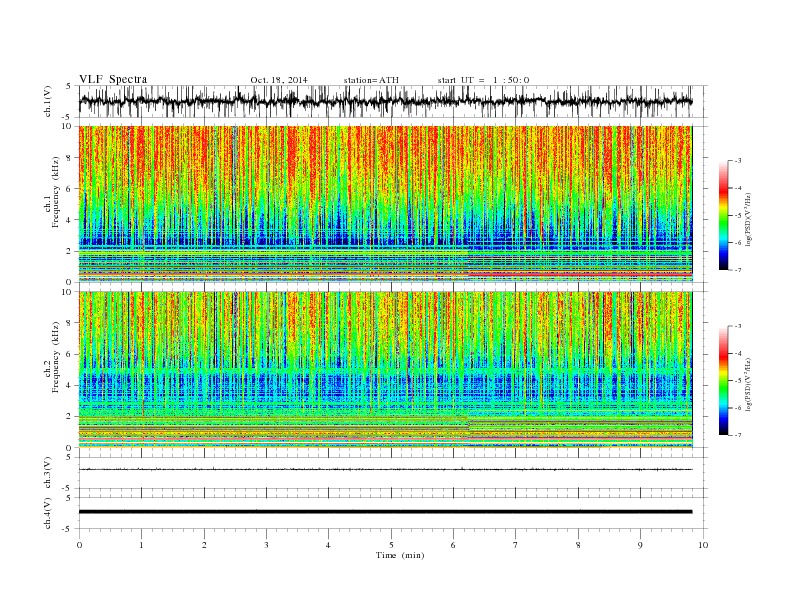
Task: Click the "5" tick on the time axis
Action: [391, 545]
